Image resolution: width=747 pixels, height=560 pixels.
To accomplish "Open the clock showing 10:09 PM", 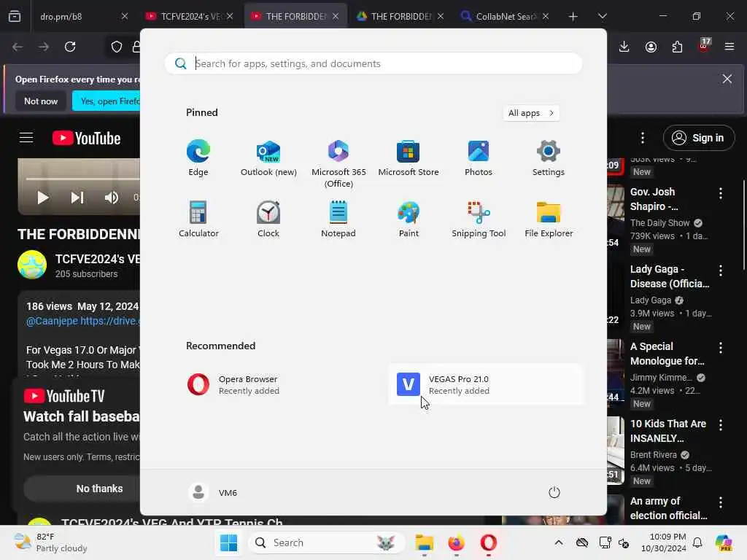I will pos(664,542).
